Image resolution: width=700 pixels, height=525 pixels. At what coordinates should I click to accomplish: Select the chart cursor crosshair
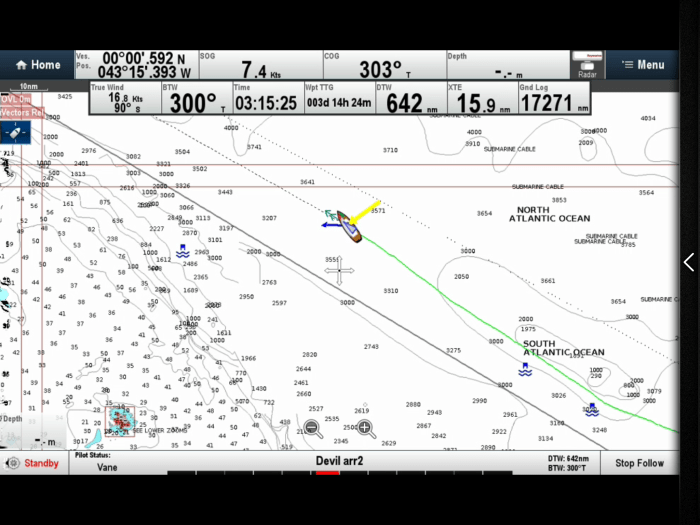click(339, 268)
